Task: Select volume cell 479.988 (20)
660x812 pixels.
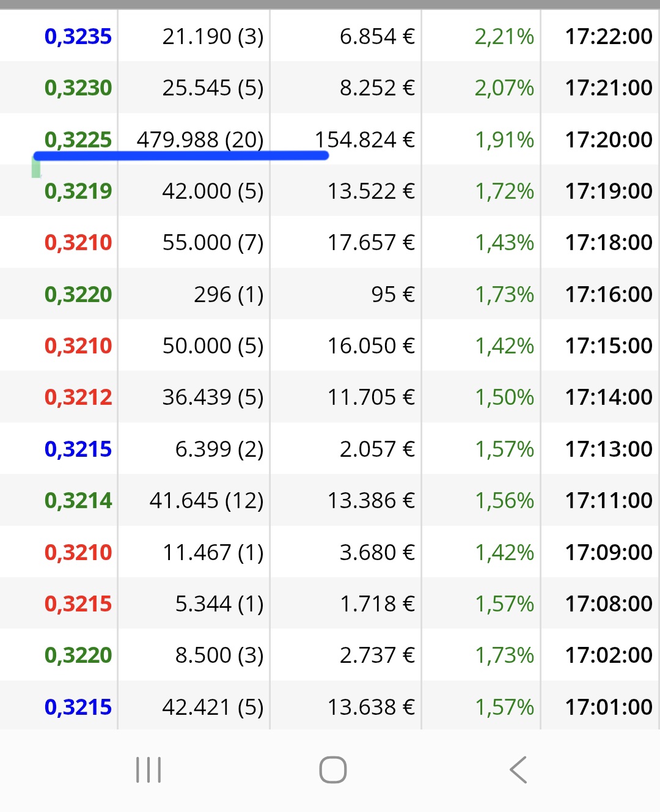Action: pos(200,140)
